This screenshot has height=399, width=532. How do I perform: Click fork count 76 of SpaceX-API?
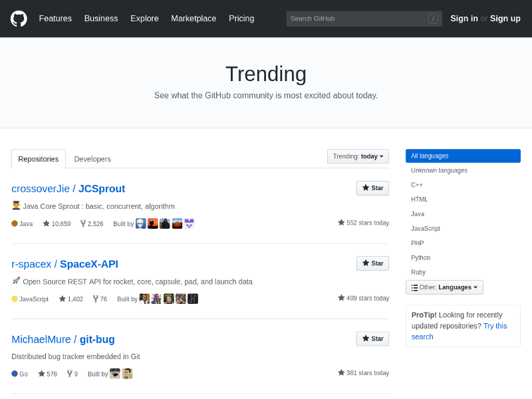[100, 299]
